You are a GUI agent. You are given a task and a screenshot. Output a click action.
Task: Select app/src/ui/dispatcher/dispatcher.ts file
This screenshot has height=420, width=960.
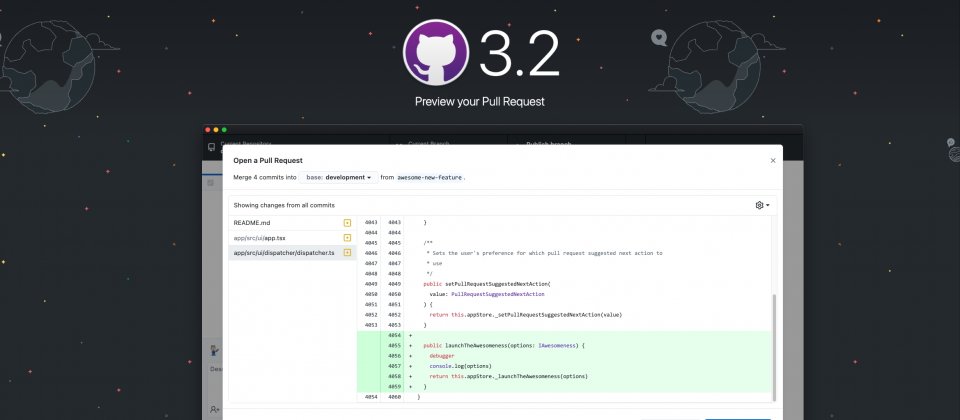293,252
